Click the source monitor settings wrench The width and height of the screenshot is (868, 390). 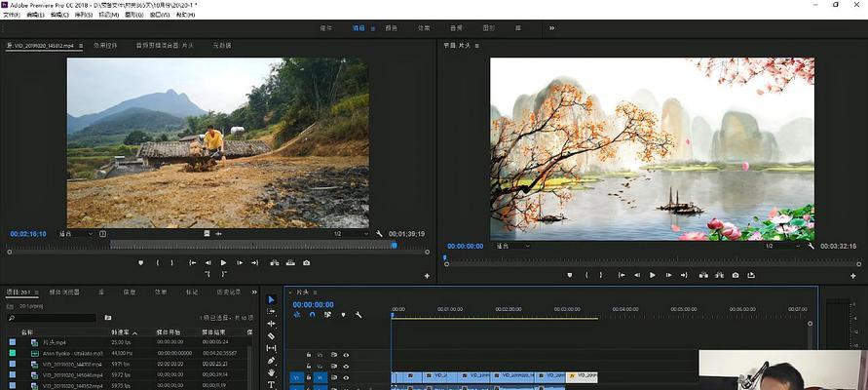coord(379,234)
